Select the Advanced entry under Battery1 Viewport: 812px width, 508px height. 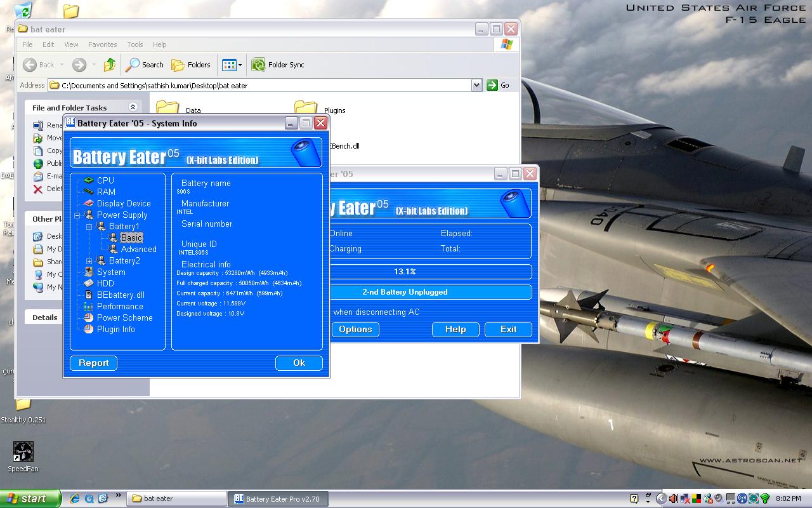pos(139,250)
